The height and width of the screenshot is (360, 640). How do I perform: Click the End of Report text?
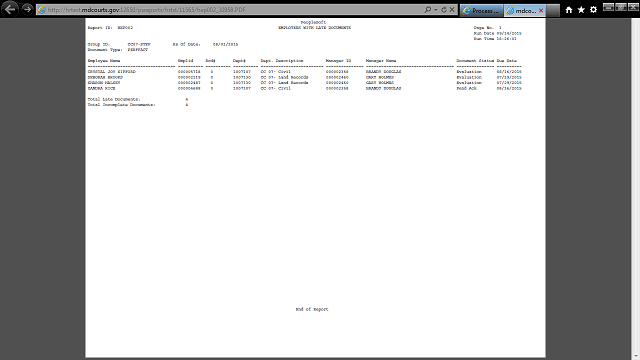(312, 309)
